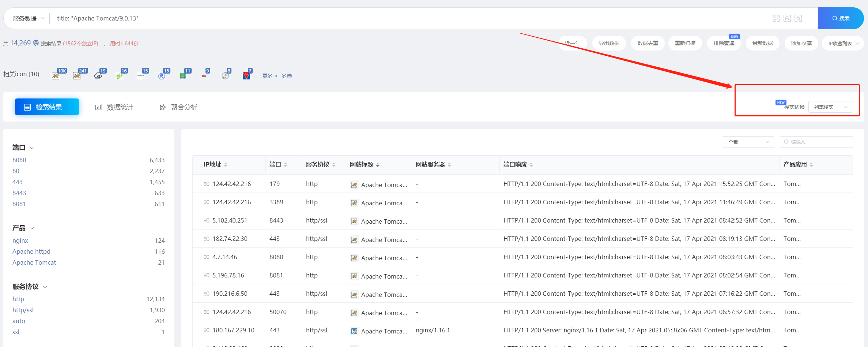Click the star favorite icon in search bar
868x347 pixels.
pos(798,18)
